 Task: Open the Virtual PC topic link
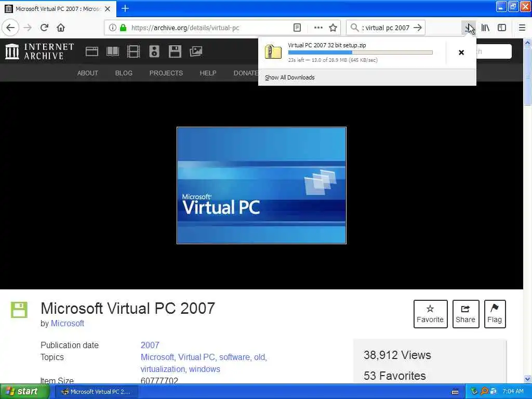[x=196, y=357]
